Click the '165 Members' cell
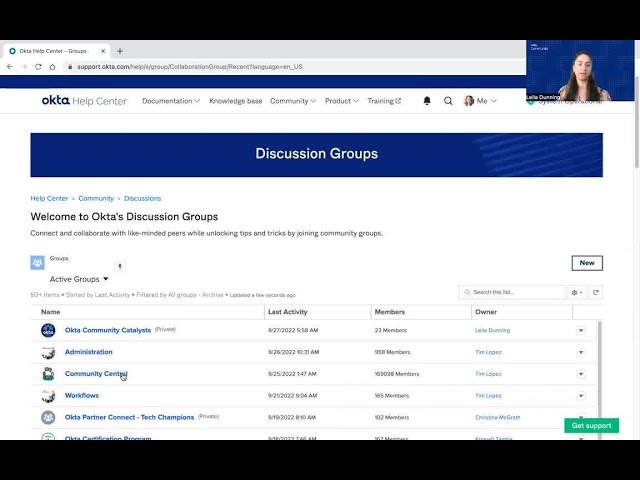Screen dimensions: 640x480 coord(391,396)
